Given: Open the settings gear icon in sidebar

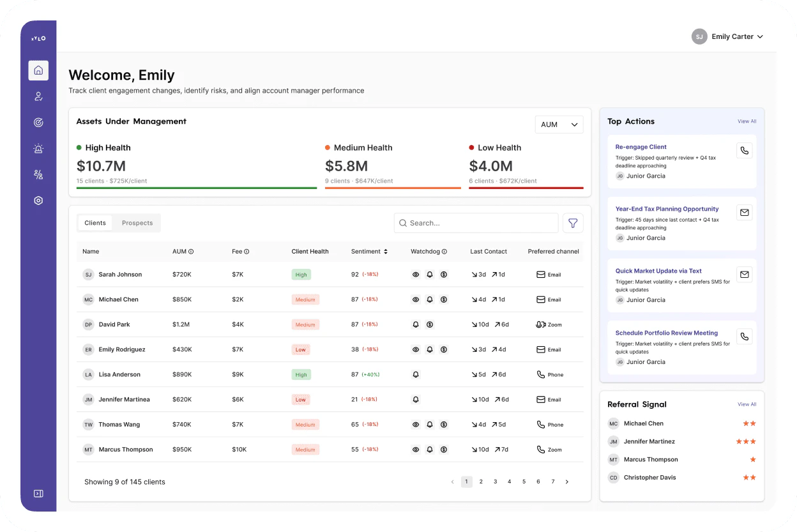Looking at the screenshot, I should coord(38,201).
